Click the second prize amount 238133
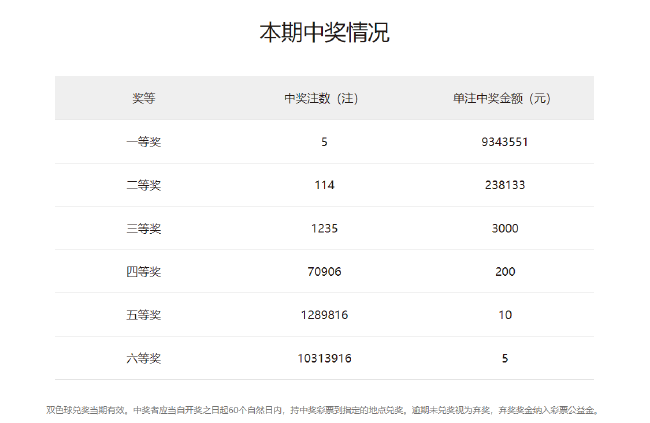The width and height of the screenshot is (650, 423). point(504,185)
